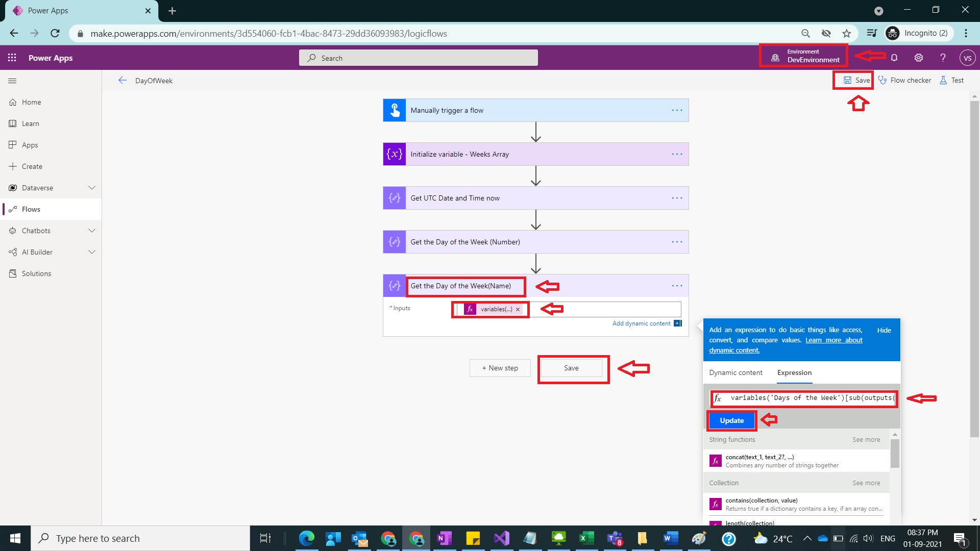Click the Power Apps search bar
The width and height of the screenshot is (980, 551).
(419, 58)
